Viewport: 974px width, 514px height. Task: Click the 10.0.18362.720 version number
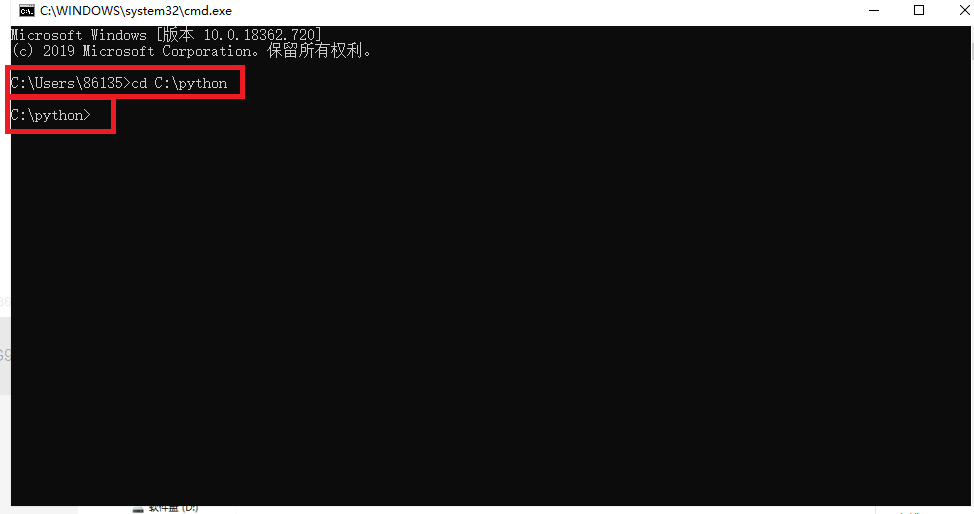tap(260, 35)
